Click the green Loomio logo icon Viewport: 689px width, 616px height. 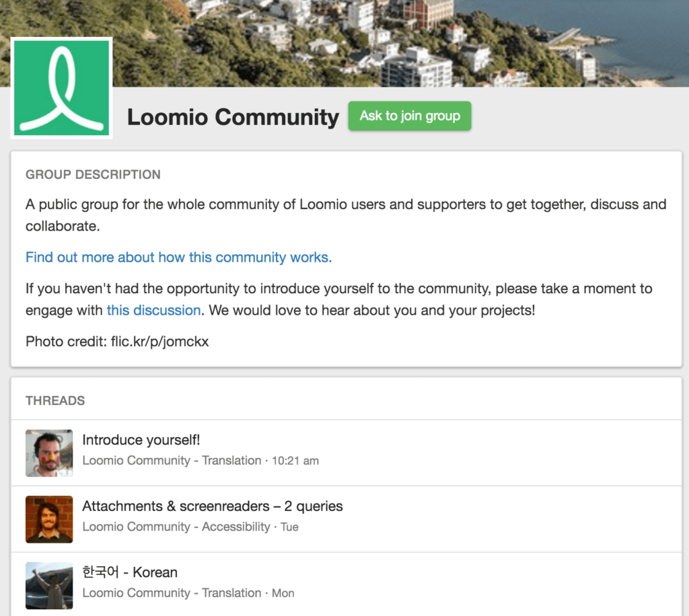62,87
